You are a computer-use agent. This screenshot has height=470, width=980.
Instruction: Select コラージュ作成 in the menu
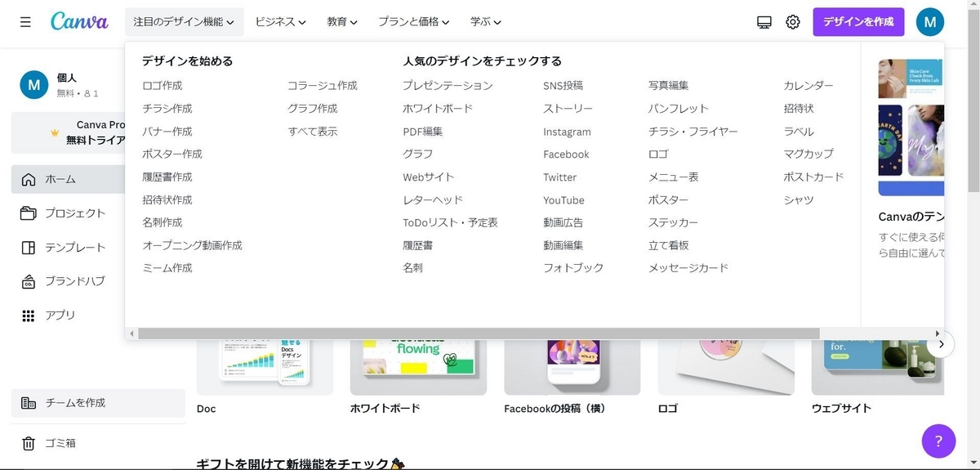pos(323,86)
